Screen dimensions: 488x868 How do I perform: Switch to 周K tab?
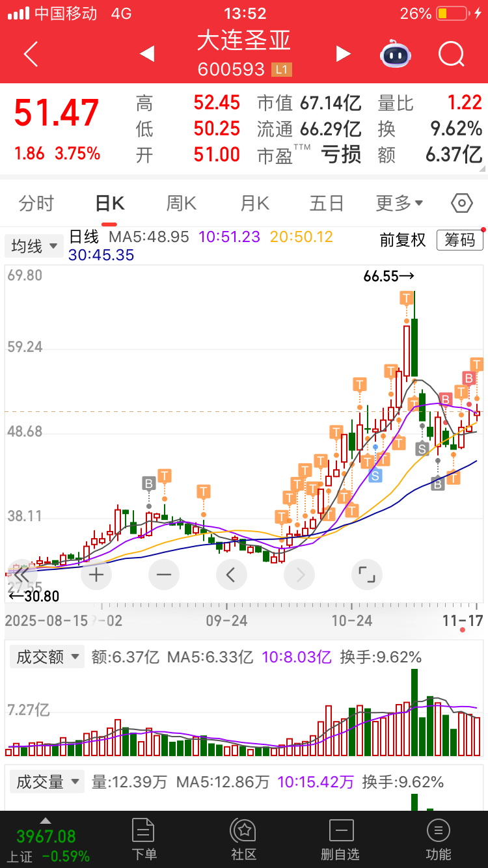(182, 203)
